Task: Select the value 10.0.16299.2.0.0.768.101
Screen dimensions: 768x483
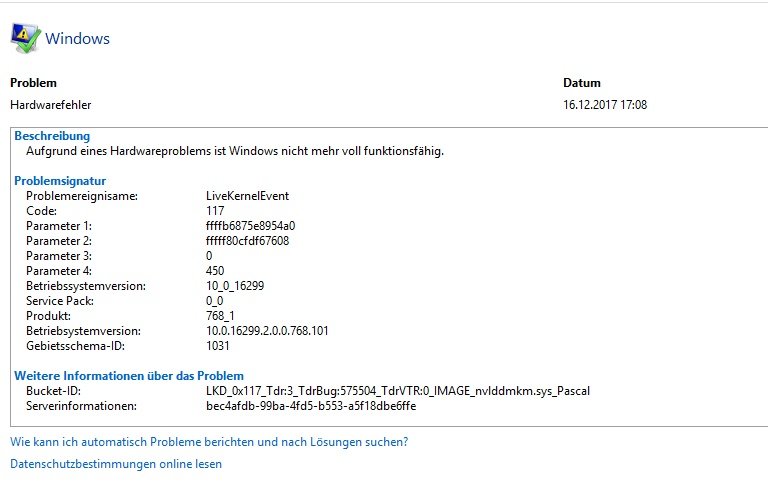Action: [x=267, y=331]
